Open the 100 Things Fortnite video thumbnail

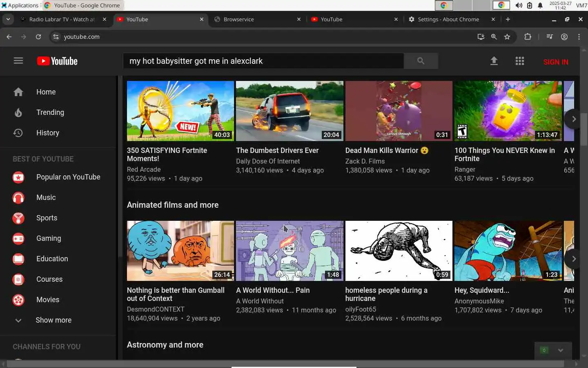click(x=508, y=111)
